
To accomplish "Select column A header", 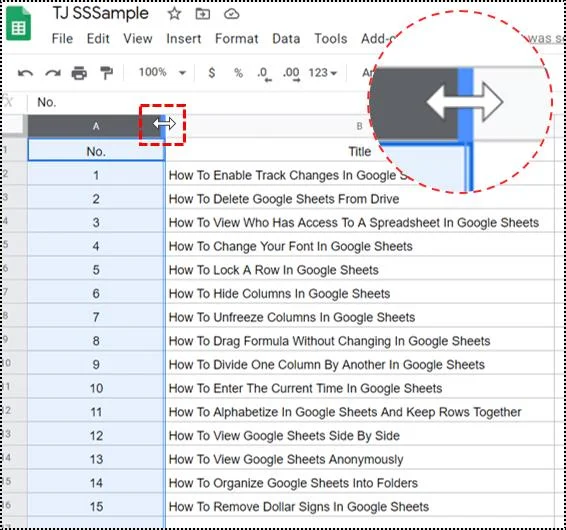I will [96, 126].
